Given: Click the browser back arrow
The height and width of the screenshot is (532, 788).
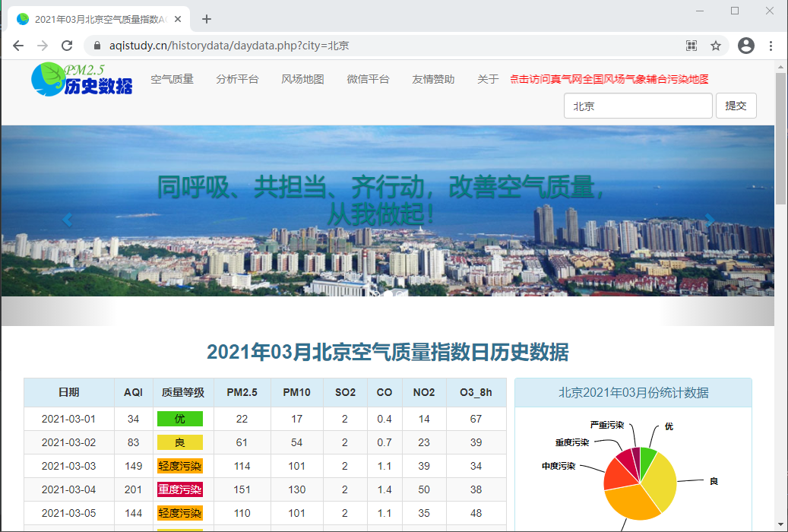Looking at the screenshot, I should click(x=18, y=46).
